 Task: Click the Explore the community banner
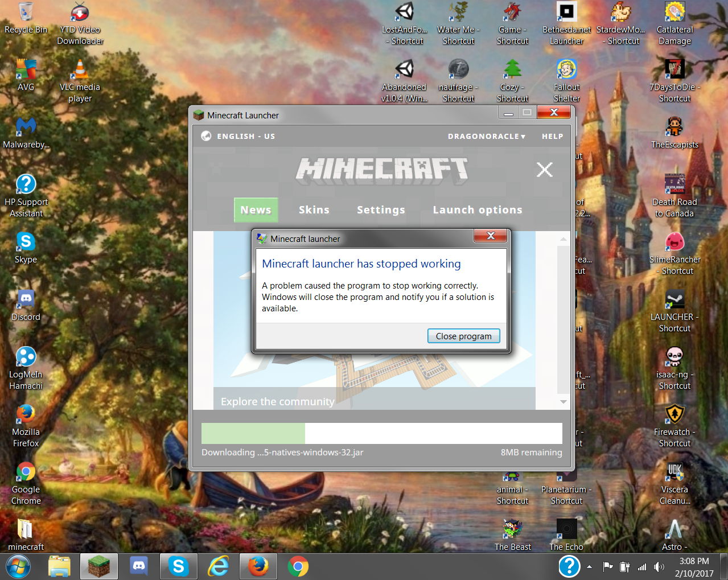374,398
